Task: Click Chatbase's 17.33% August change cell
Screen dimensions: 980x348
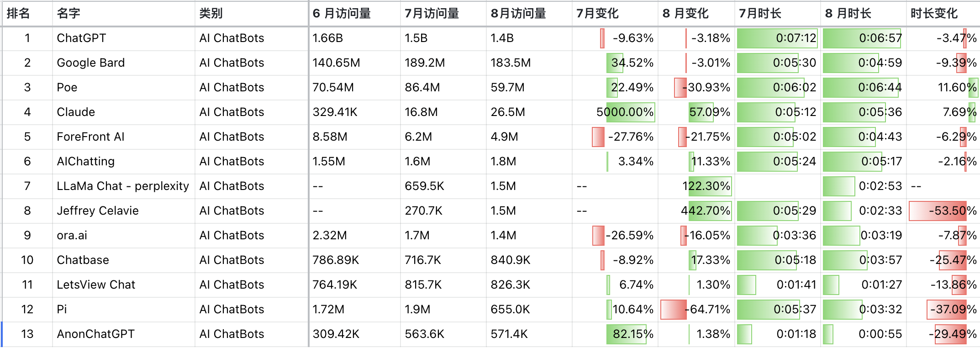Action: (696, 260)
